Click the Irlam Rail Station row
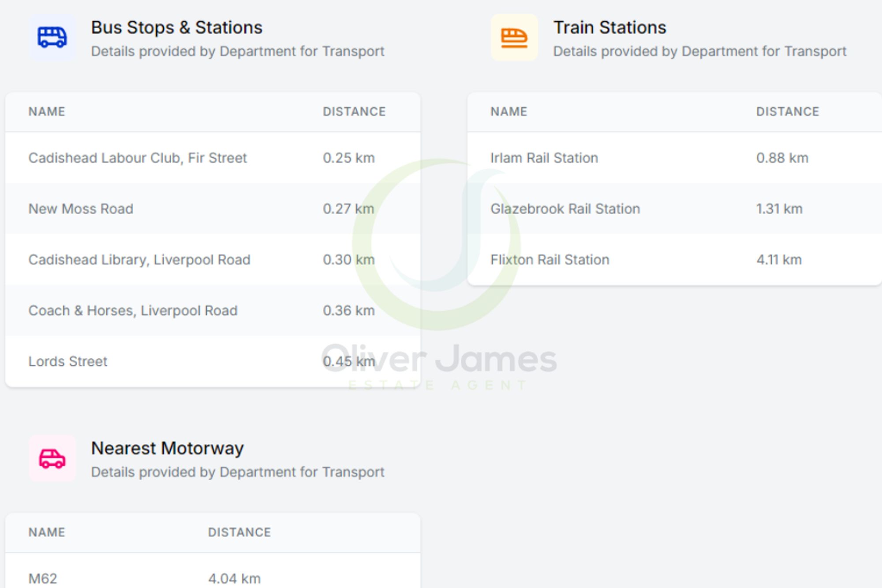Image resolution: width=882 pixels, height=588 pixels. point(544,158)
